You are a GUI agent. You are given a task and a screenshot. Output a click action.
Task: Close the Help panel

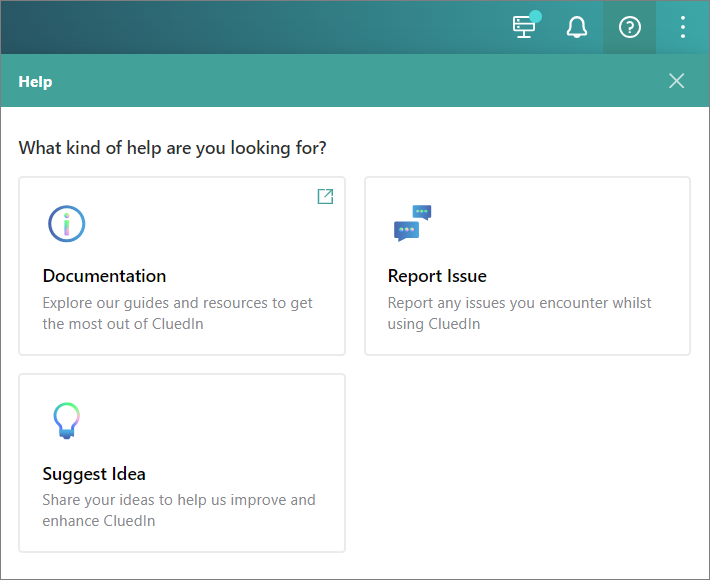[x=677, y=81]
